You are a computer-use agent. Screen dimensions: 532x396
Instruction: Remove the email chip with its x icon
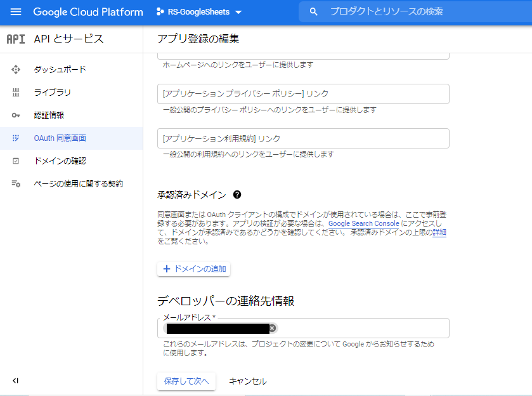click(x=273, y=328)
